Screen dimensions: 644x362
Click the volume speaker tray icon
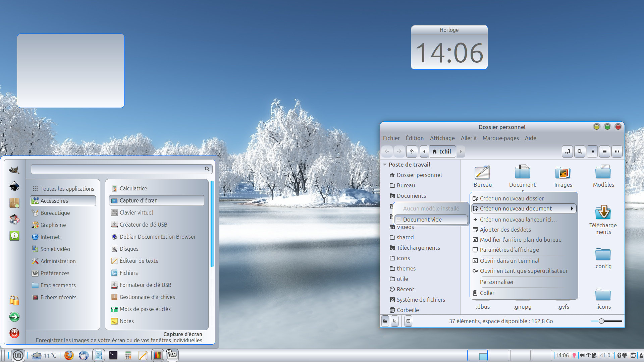tap(582, 355)
